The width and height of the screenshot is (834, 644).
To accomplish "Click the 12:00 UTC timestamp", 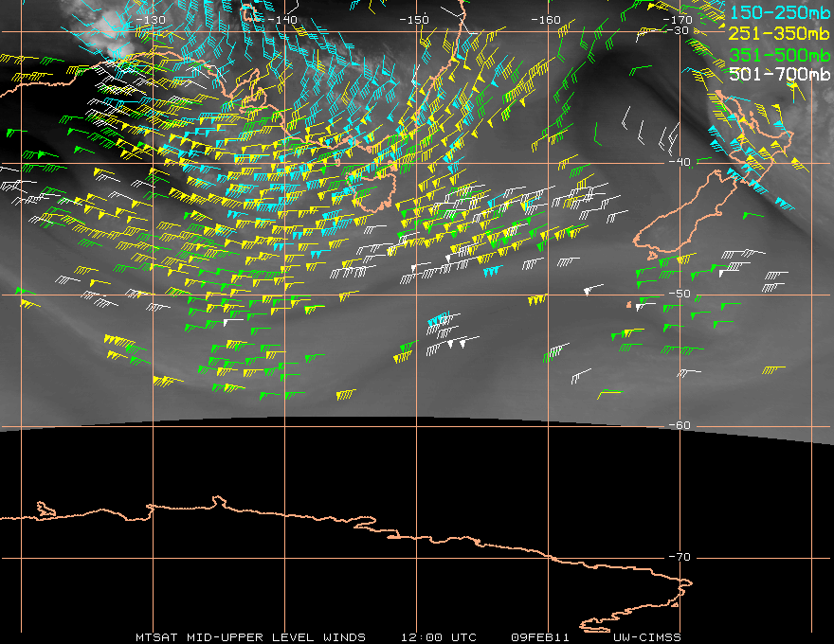I will pyautogui.click(x=438, y=637).
